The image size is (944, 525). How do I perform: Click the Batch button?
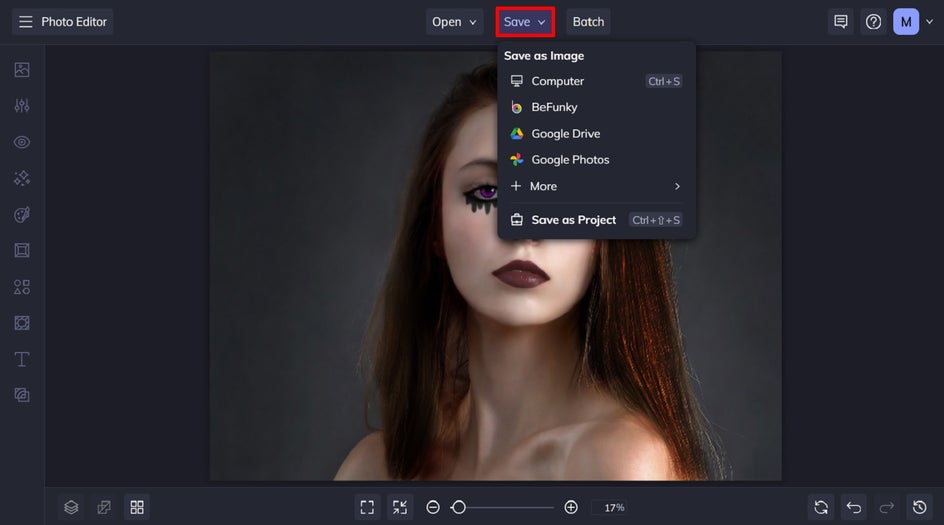coord(588,22)
